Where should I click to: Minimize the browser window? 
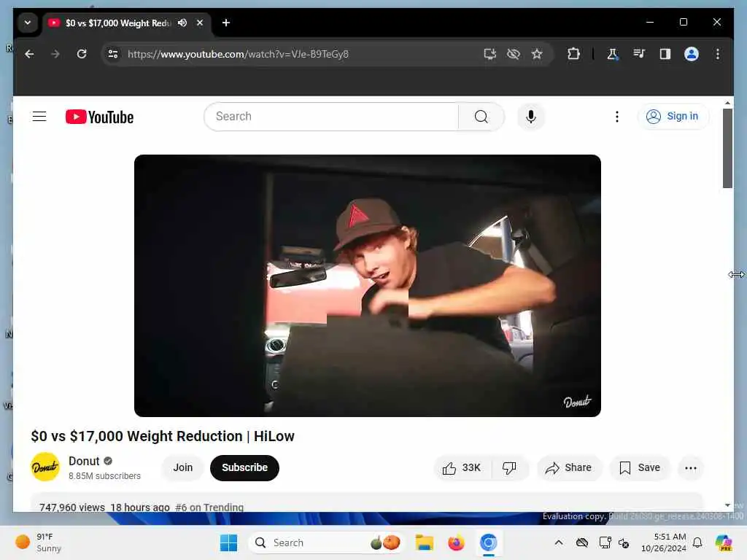pos(650,22)
